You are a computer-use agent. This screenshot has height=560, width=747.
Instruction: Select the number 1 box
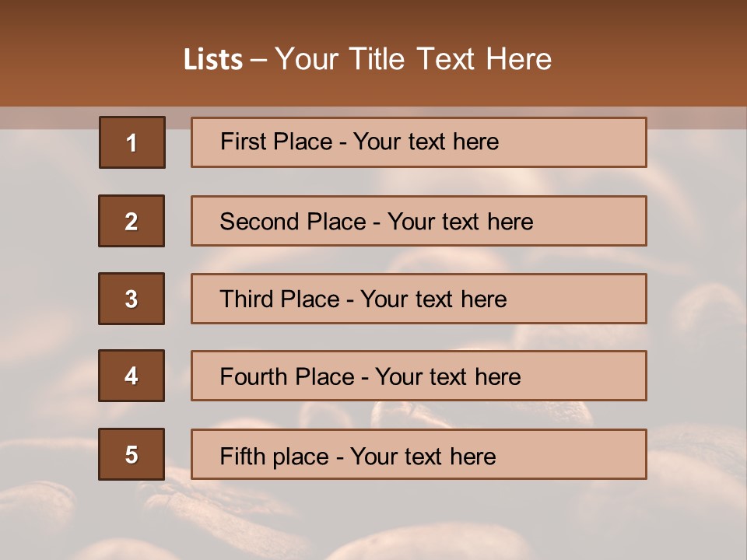[x=132, y=142]
